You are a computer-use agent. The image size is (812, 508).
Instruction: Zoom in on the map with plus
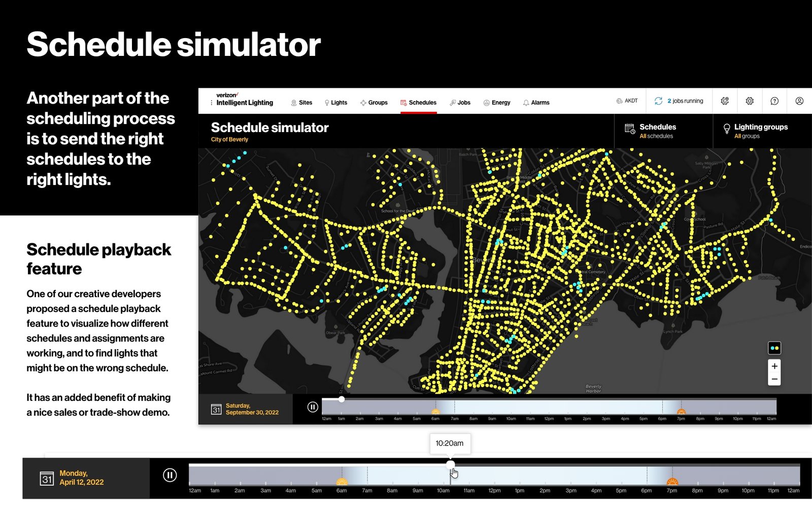tap(774, 366)
